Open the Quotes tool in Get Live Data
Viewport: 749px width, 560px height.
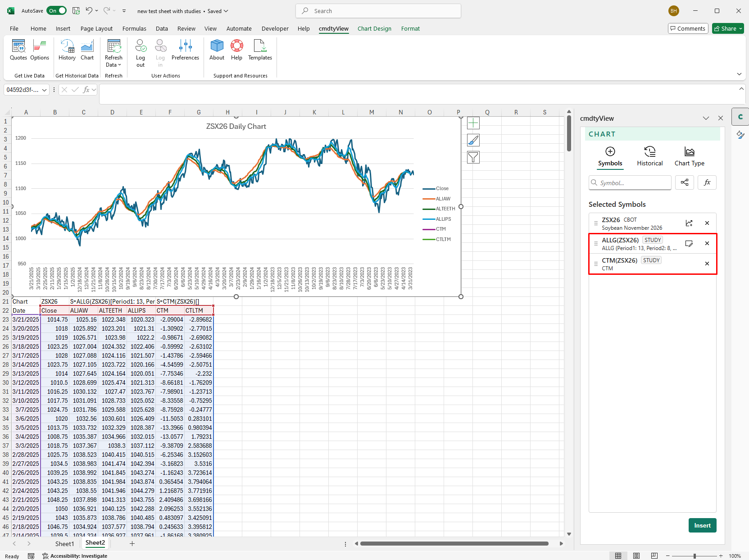pos(18,50)
